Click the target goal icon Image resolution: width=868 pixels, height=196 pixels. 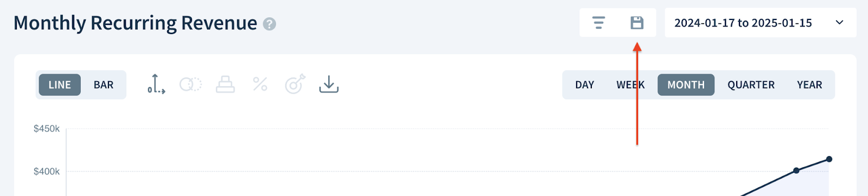point(295,84)
